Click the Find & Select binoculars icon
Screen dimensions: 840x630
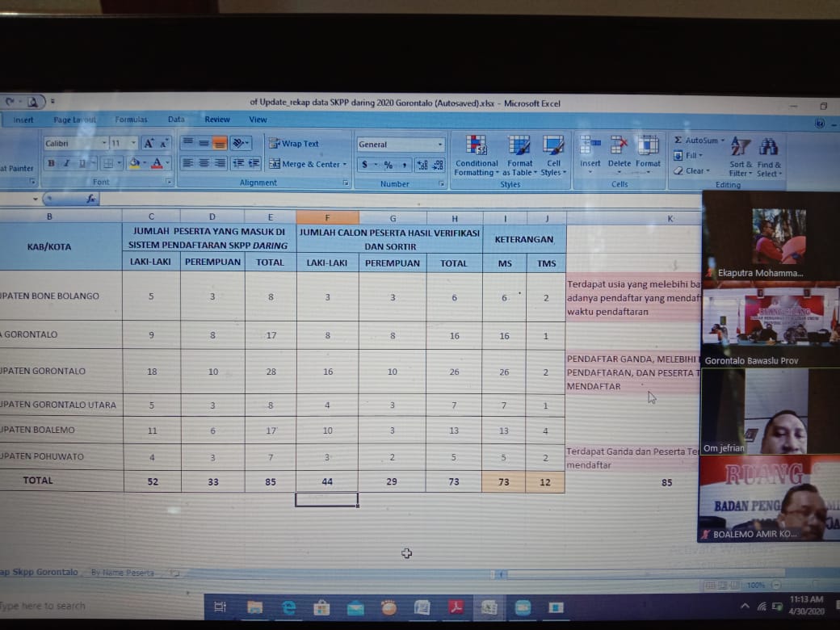[768, 148]
